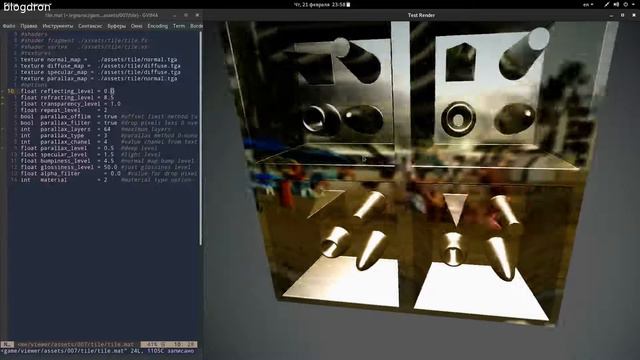
Task: Click the tile.mat written message line
Action: point(98,351)
